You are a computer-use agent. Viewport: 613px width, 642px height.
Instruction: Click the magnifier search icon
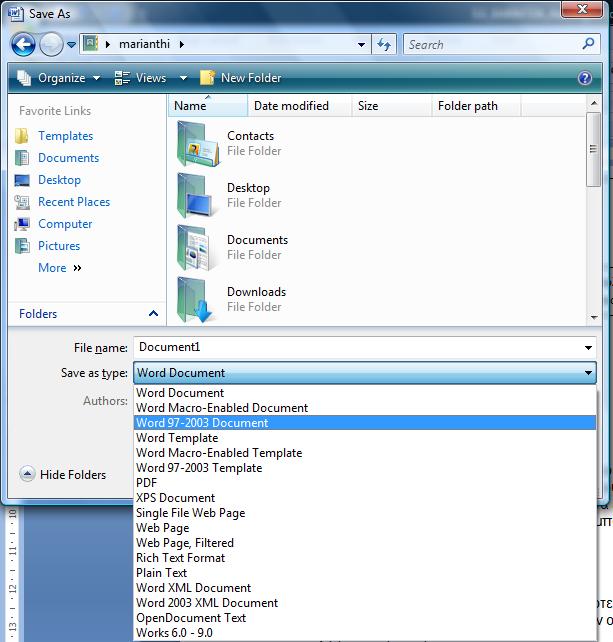point(588,43)
